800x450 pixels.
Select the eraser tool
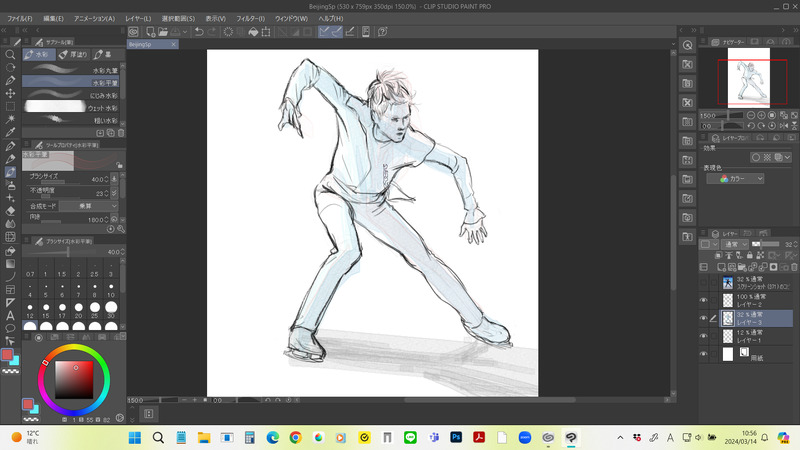pos(10,211)
